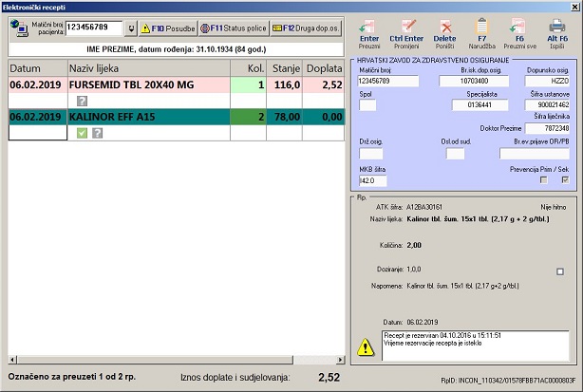Toggle the Prevencija Prim checkbox
Screen dimensions: 583x392
(x=543, y=180)
